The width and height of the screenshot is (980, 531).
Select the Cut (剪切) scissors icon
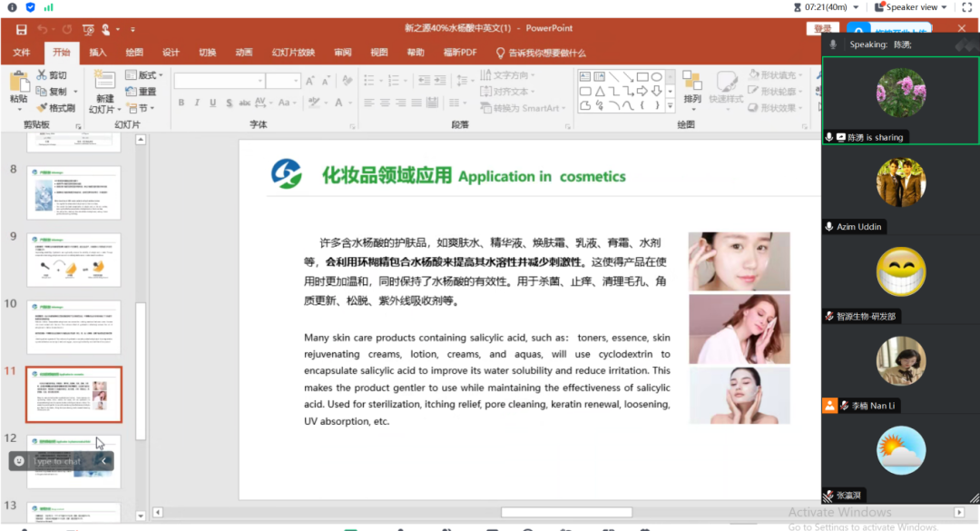click(43, 75)
